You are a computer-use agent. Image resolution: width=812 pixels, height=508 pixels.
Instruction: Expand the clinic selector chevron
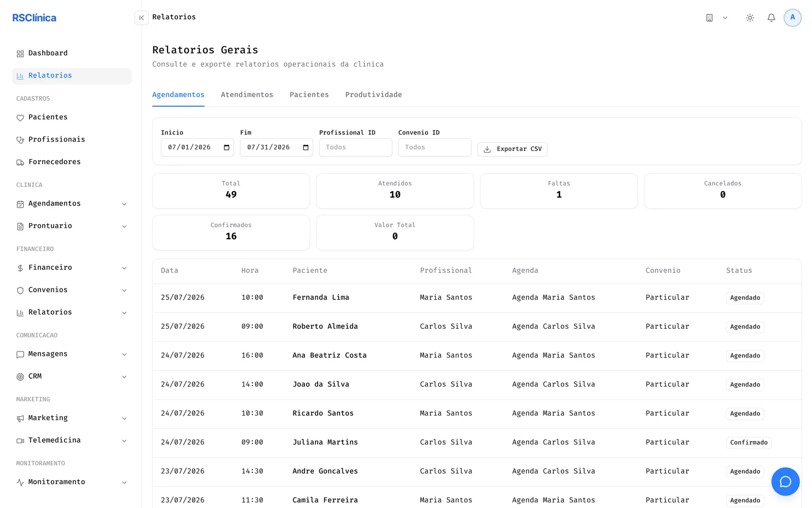(725, 18)
